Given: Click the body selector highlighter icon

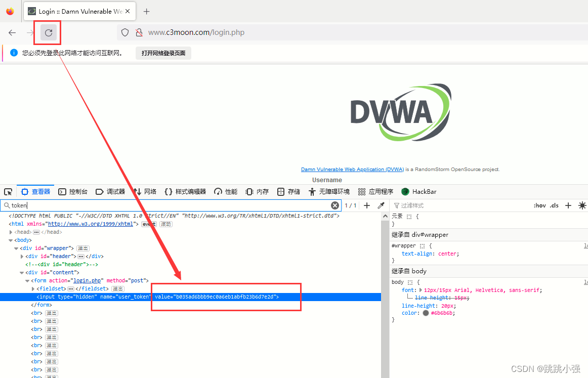Looking at the screenshot, I should pos(410,282).
